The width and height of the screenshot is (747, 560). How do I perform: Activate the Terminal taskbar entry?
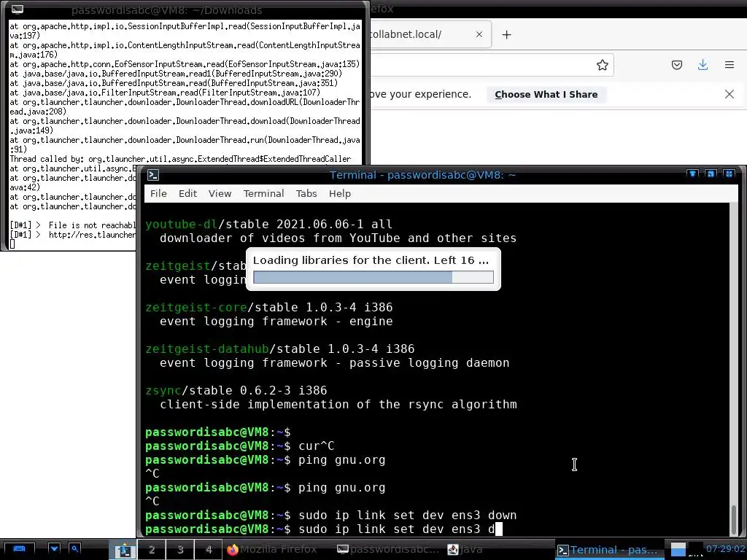pos(609,550)
